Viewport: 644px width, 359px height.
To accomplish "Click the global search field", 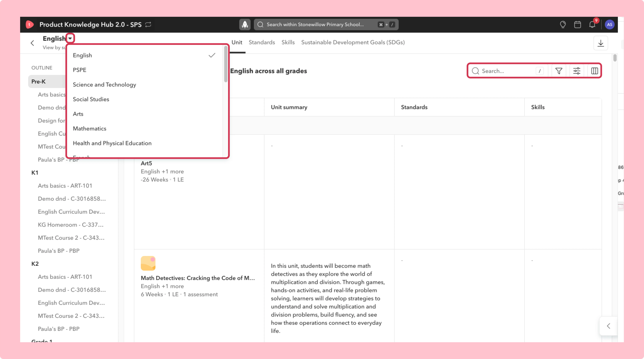I will pos(326,25).
